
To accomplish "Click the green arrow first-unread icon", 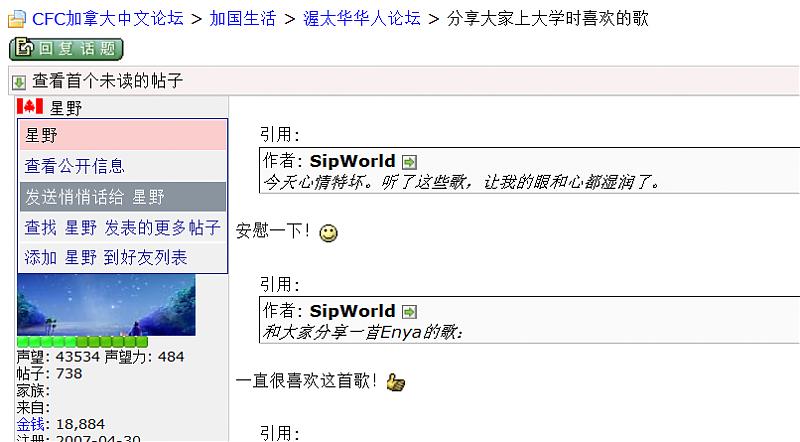I will 19,82.
